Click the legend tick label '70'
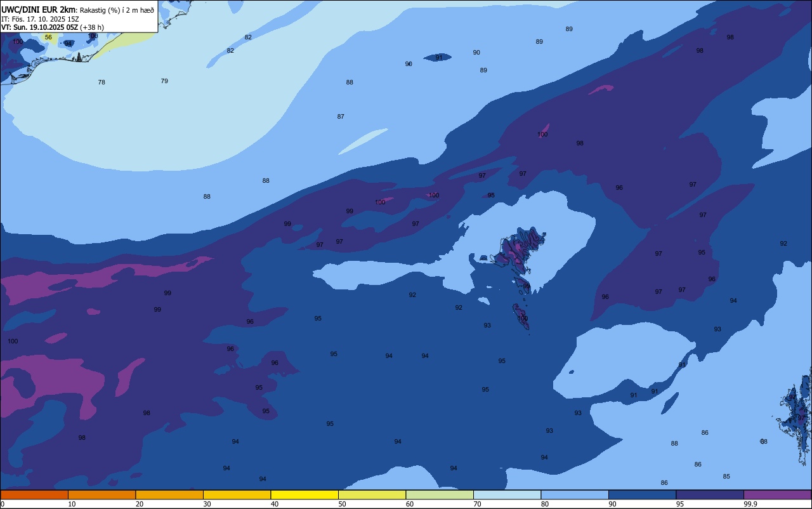The width and height of the screenshot is (812, 509). 477,504
